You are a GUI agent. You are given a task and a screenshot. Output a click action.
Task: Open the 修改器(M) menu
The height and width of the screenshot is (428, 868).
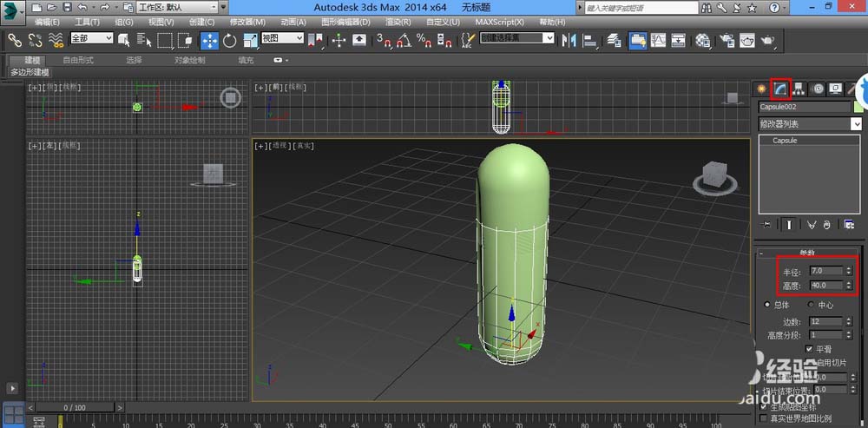[247, 23]
